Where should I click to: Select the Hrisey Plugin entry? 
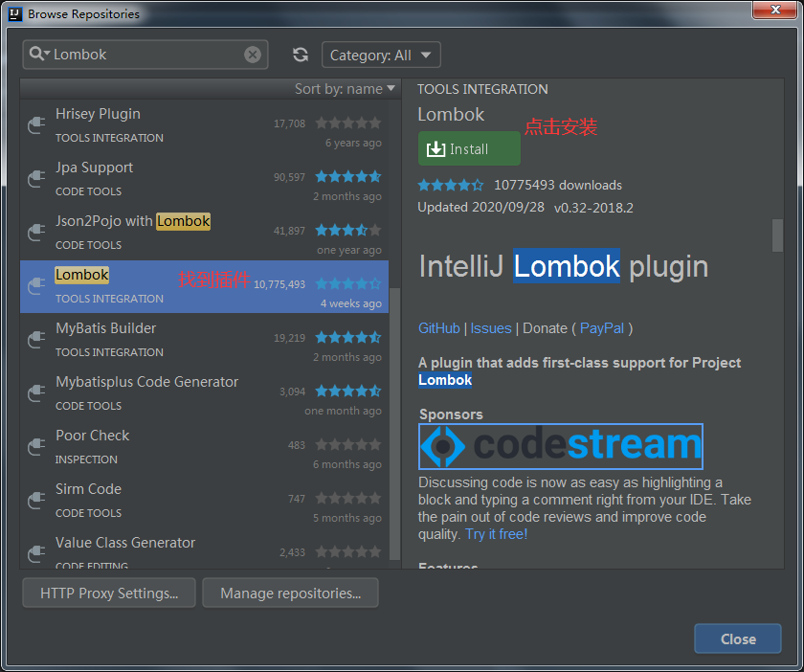click(x=204, y=125)
